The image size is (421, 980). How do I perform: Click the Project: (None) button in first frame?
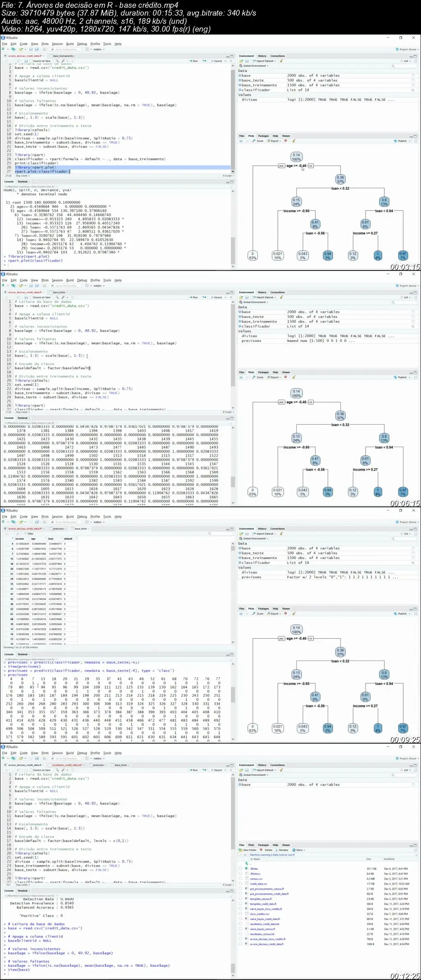407,49
